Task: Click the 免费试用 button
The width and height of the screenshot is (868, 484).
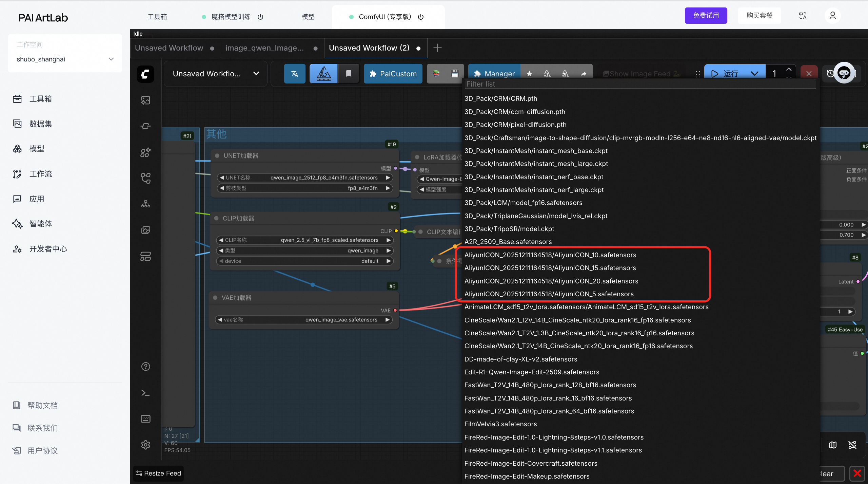Action: [x=706, y=16]
